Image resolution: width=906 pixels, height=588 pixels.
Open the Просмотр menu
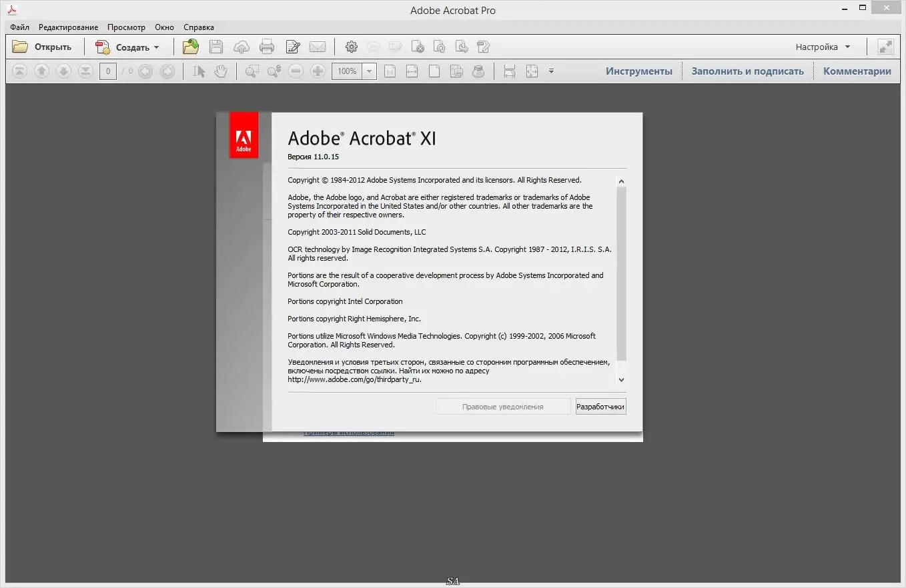[x=126, y=27]
